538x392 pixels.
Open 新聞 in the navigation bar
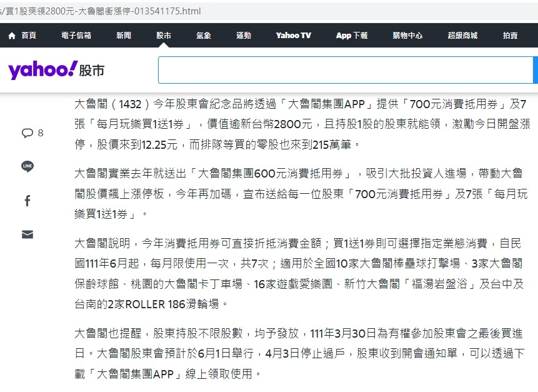pos(124,36)
